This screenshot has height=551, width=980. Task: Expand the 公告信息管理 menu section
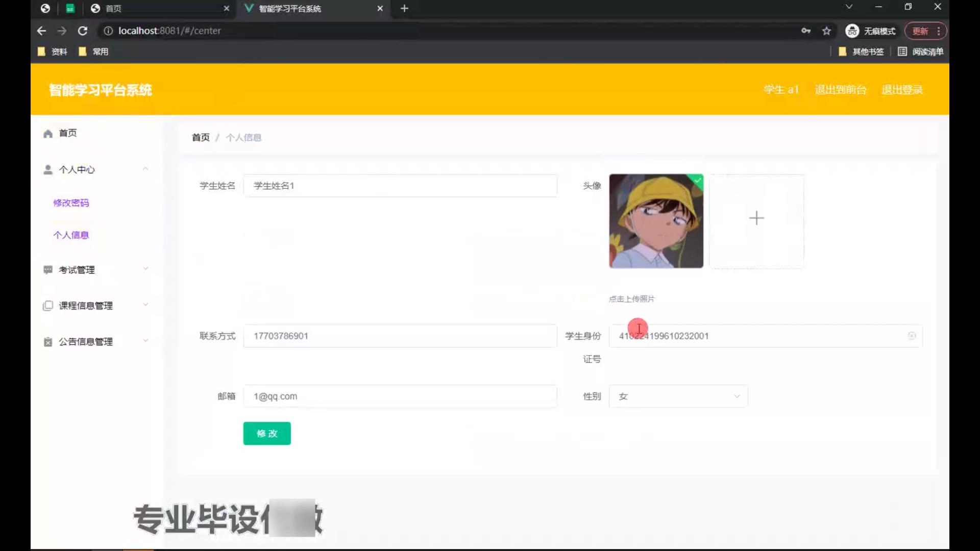[145, 341]
